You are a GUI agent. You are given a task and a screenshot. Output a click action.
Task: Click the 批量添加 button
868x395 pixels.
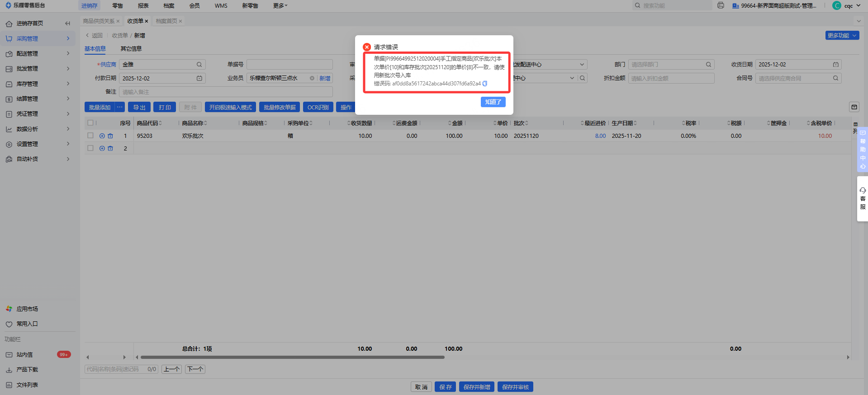click(x=100, y=107)
